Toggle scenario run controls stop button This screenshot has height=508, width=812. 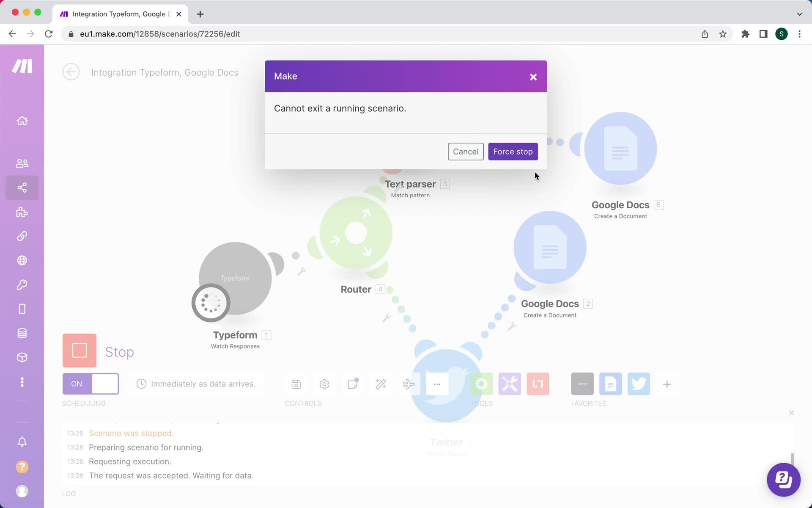click(80, 351)
